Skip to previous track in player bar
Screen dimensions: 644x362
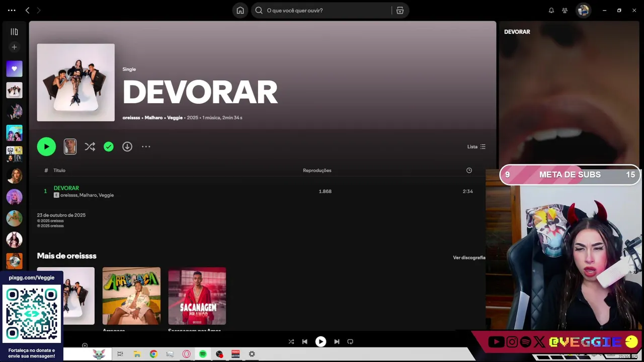click(305, 341)
